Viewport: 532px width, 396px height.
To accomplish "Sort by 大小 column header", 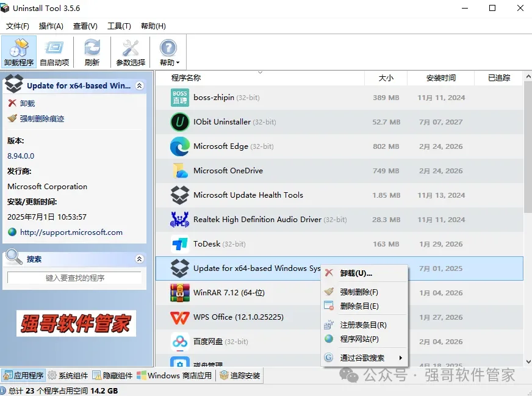I will click(x=386, y=78).
